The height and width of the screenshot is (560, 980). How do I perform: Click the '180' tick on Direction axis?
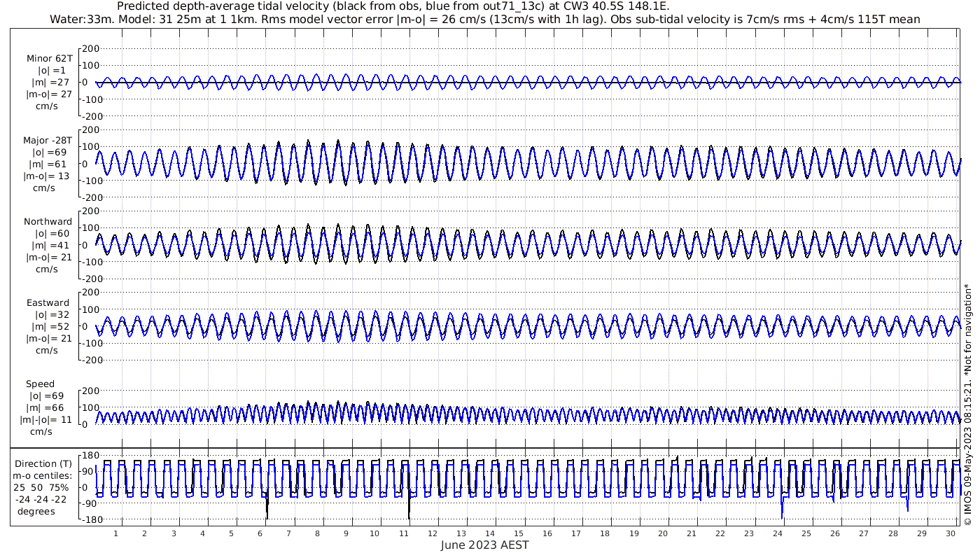point(90,455)
